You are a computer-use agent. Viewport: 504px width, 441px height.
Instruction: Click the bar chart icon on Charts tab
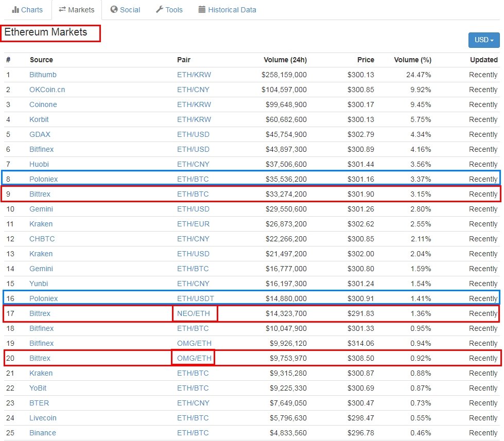[15, 10]
